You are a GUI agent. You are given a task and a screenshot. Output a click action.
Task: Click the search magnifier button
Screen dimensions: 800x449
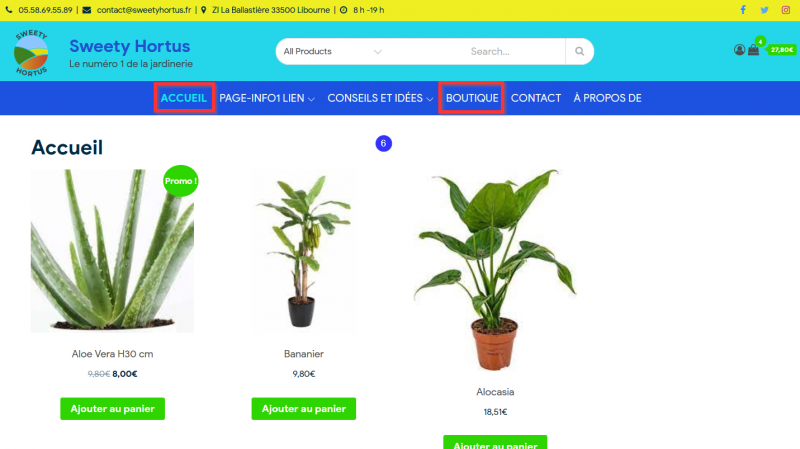[x=580, y=51]
